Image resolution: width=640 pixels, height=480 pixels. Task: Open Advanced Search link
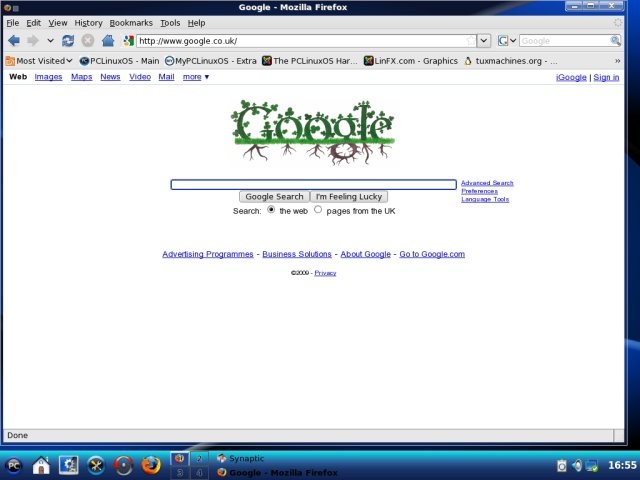pos(487,183)
